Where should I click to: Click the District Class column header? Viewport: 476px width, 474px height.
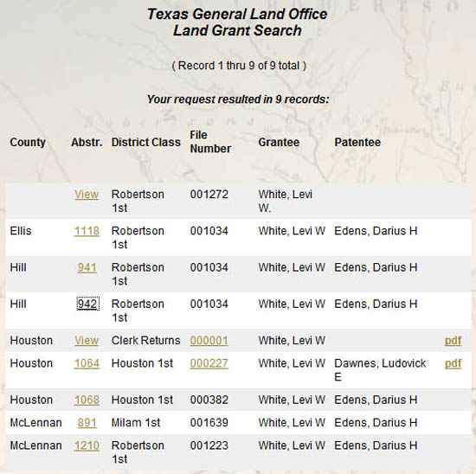pos(145,142)
